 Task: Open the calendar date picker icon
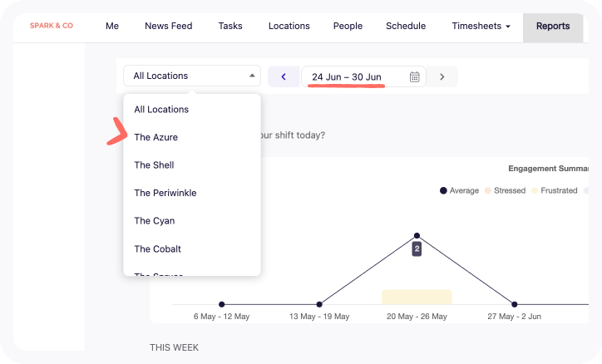tap(414, 76)
